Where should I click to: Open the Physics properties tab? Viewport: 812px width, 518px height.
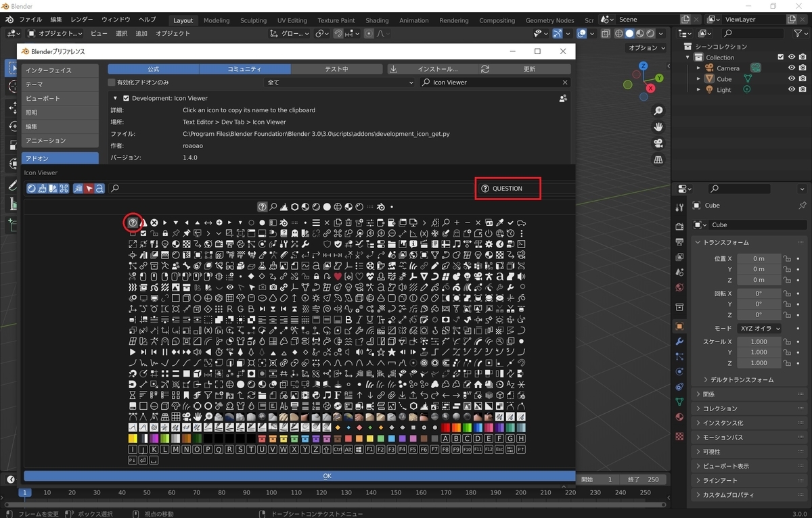679,371
